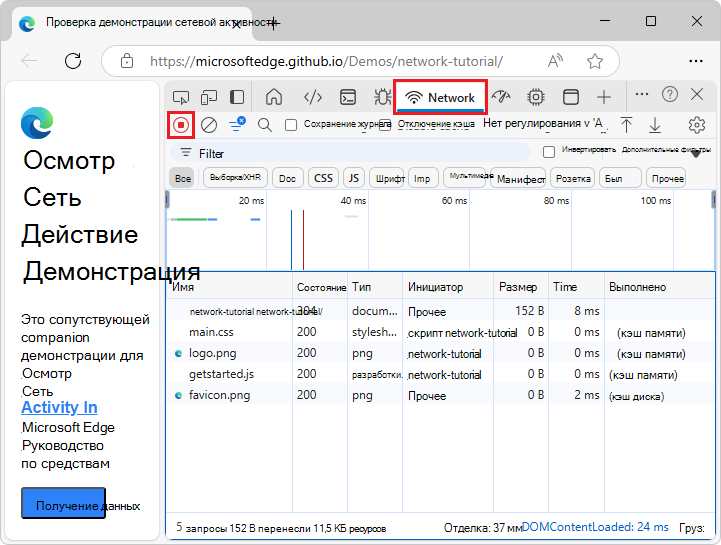The image size is (721, 545).
Task: Toggle the filter bar icon
Action: point(237,124)
